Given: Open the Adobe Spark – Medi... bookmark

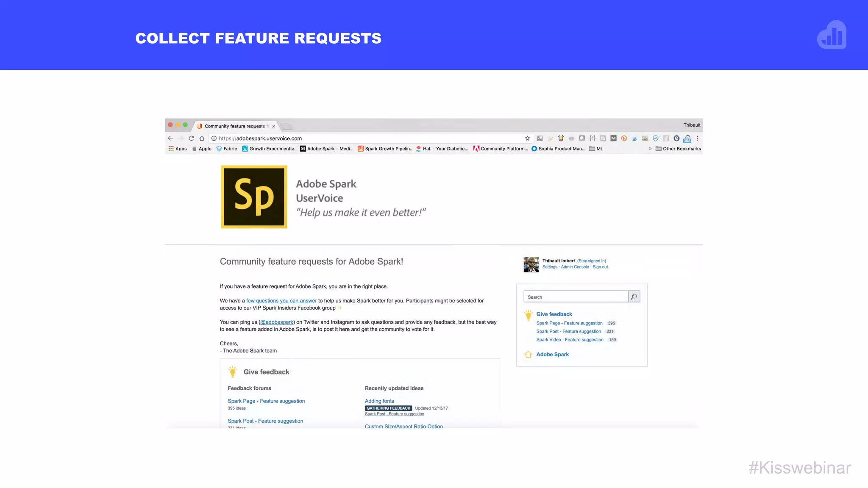Looking at the screenshot, I should 327,149.
